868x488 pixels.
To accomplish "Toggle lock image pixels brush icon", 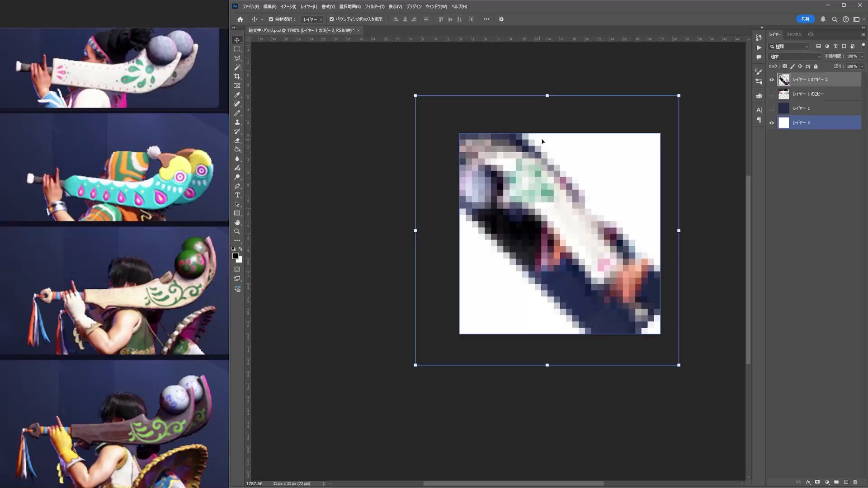I will point(792,66).
